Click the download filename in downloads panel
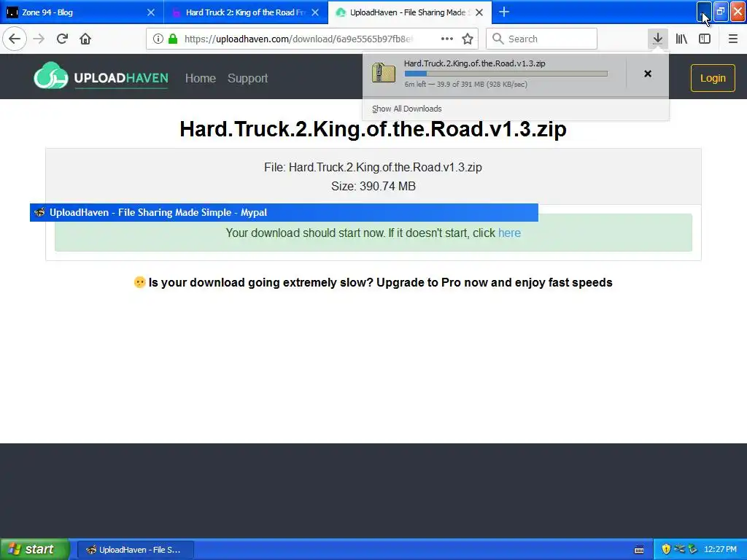 pyautogui.click(x=474, y=63)
